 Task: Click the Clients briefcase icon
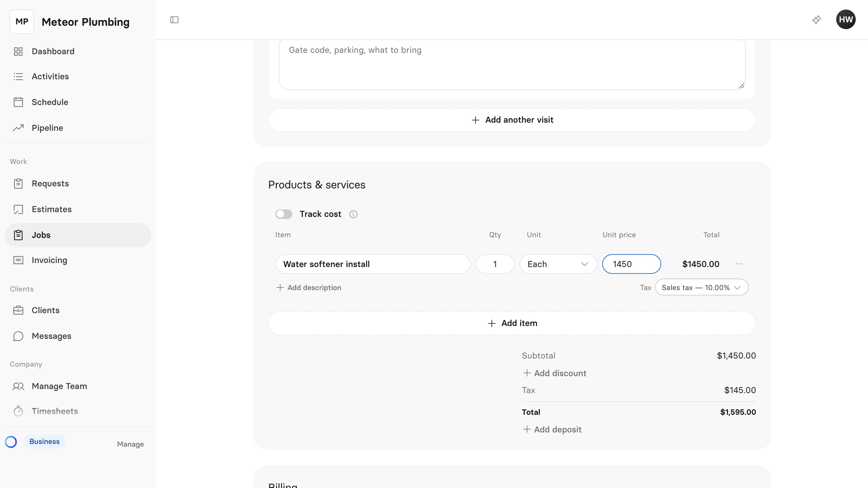pyautogui.click(x=18, y=310)
